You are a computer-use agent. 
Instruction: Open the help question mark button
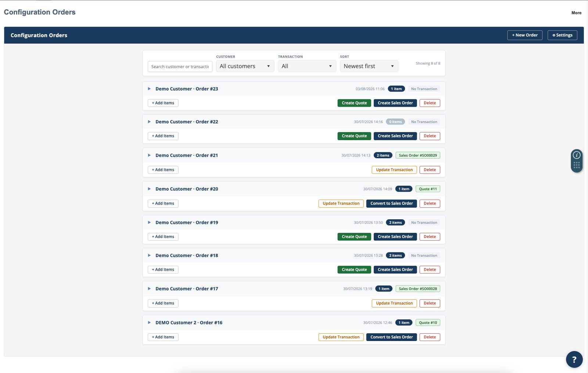tap(574, 359)
